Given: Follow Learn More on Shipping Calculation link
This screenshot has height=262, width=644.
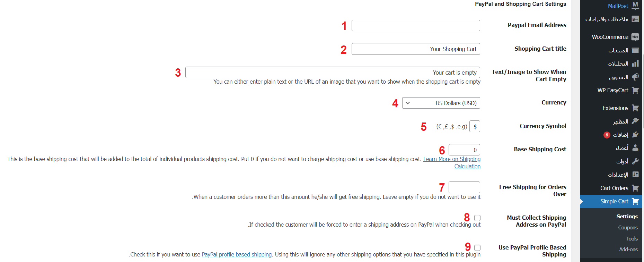Looking at the screenshot, I should tap(452, 159).
